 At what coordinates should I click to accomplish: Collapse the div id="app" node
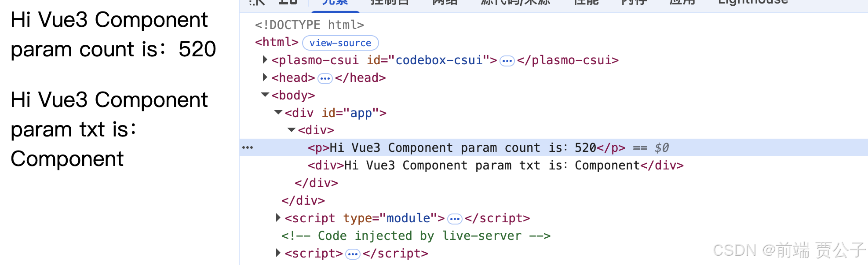pyautogui.click(x=278, y=112)
